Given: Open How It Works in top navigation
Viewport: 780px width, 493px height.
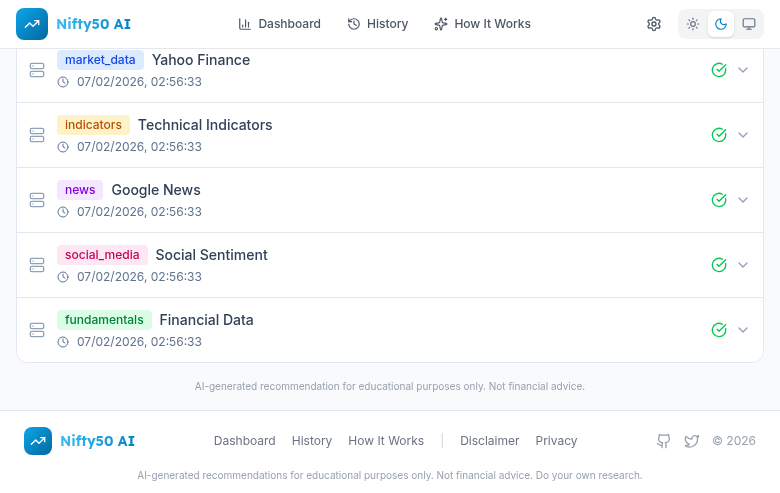Looking at the screenshot, I should [x=482, y=24].
